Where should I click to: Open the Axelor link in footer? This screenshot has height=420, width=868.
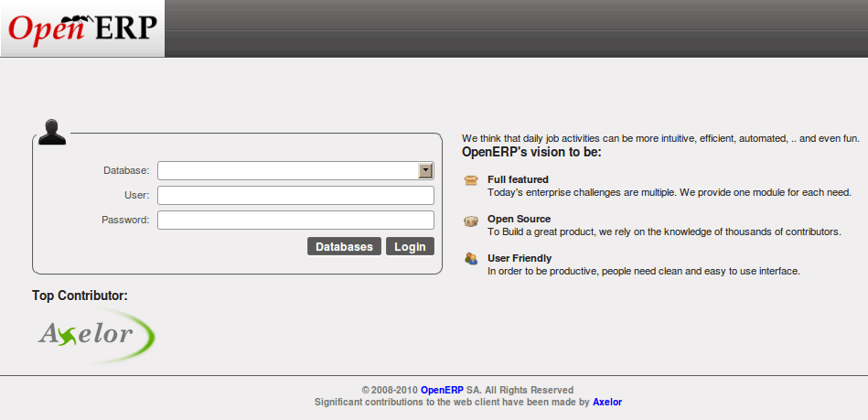pos(607,403)
